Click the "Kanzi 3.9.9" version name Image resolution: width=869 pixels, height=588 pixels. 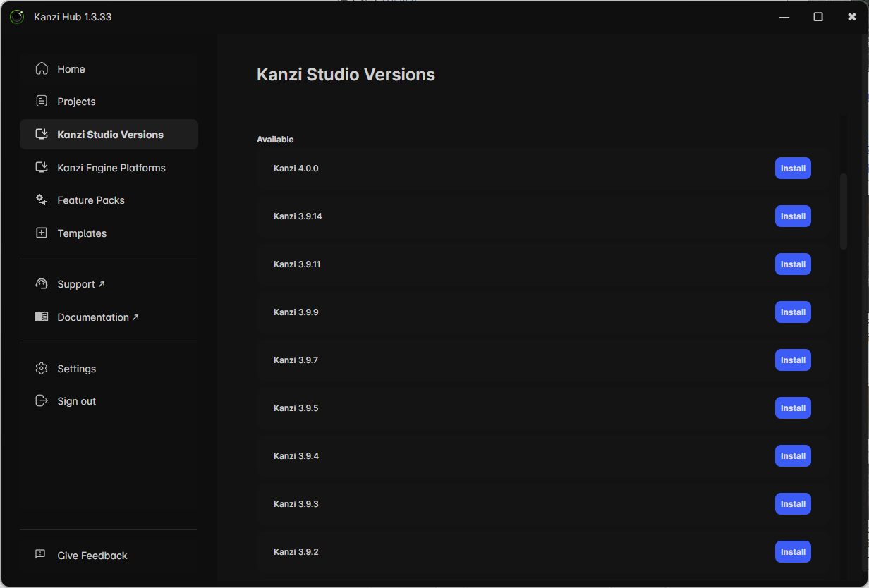coord(296,312)
